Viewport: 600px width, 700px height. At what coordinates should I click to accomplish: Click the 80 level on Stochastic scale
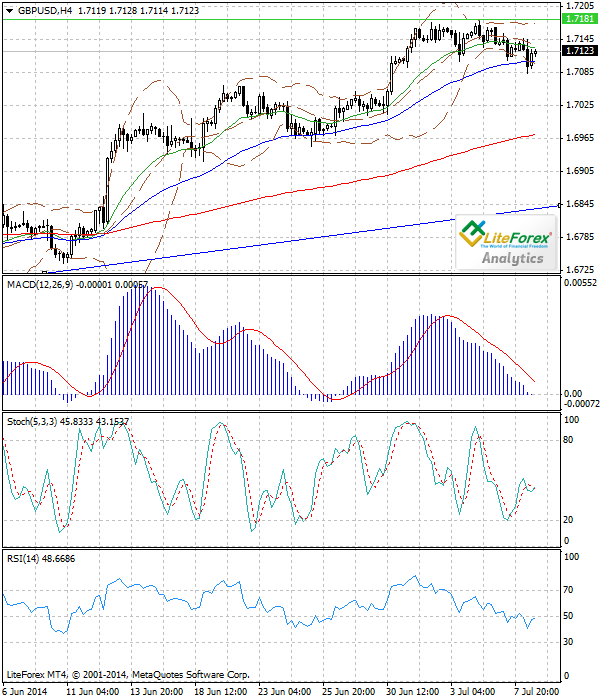point(571,446)
